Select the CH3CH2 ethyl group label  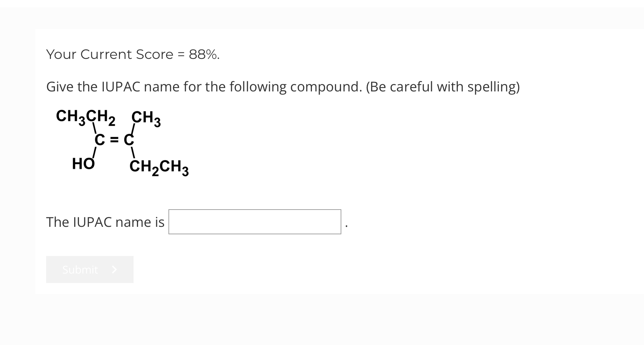86,117
